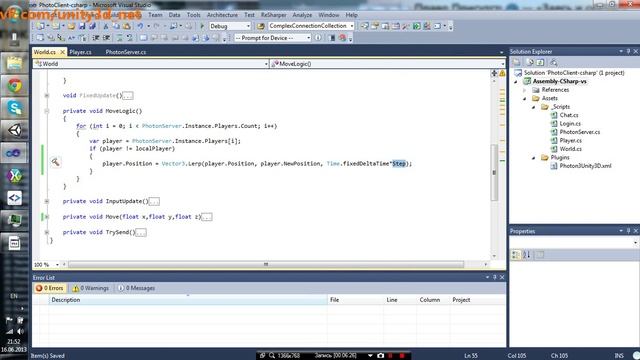Click the camera snapshot button on recorder bar
The height and width of the screenshot is (360, 640).
380,356
